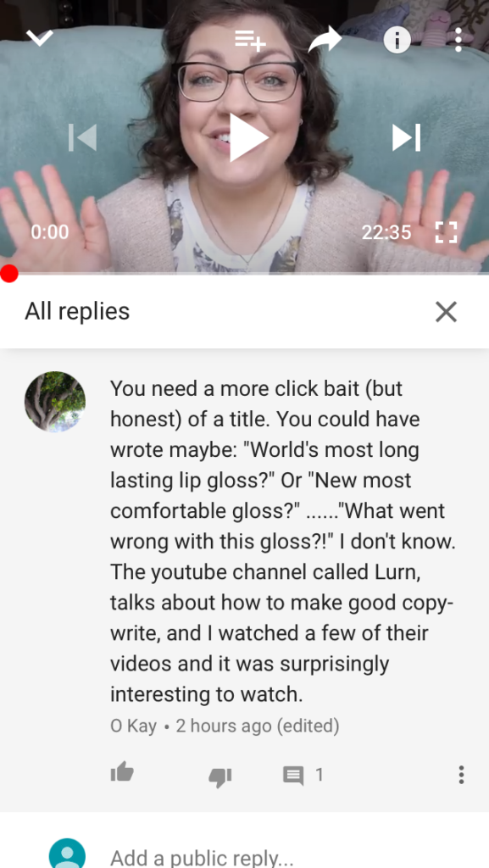Image resolution: width=489 pixels, height=868 pixels.
Task: Tap your teal account avatar
Action: [x=68, y=853]
